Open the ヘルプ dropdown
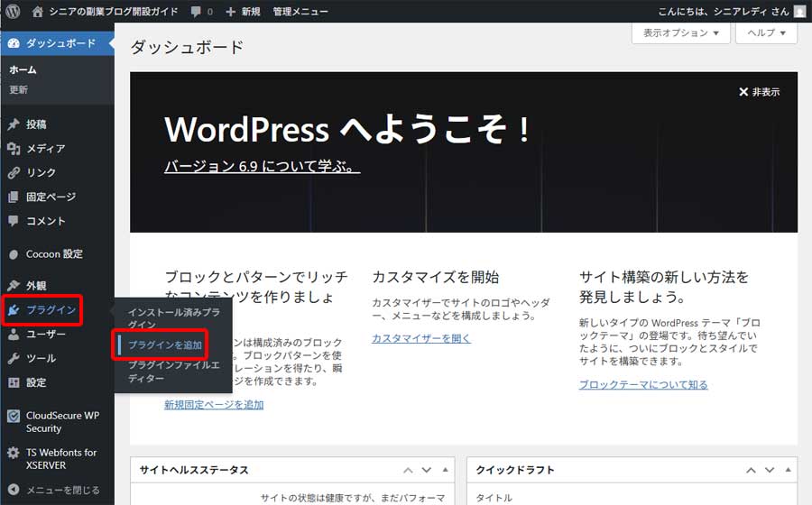This screenshot has height=505, width=812. [x=766, y=33]
